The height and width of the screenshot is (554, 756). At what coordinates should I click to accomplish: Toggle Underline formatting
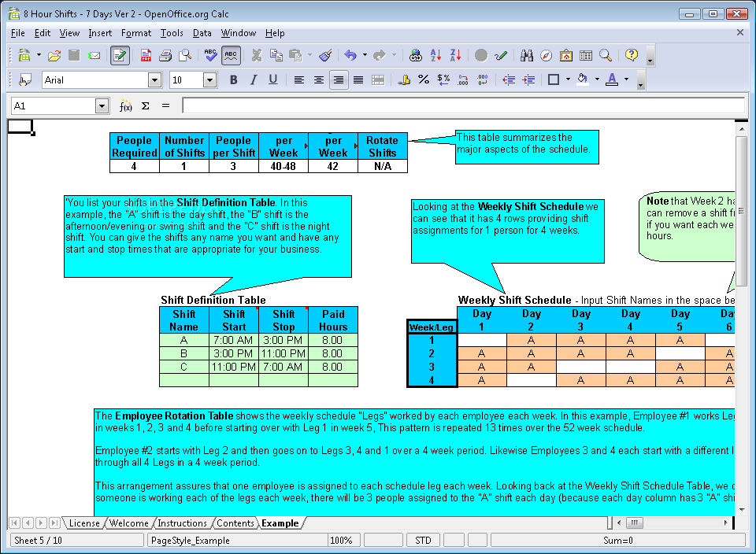click(x=273, y=80)
